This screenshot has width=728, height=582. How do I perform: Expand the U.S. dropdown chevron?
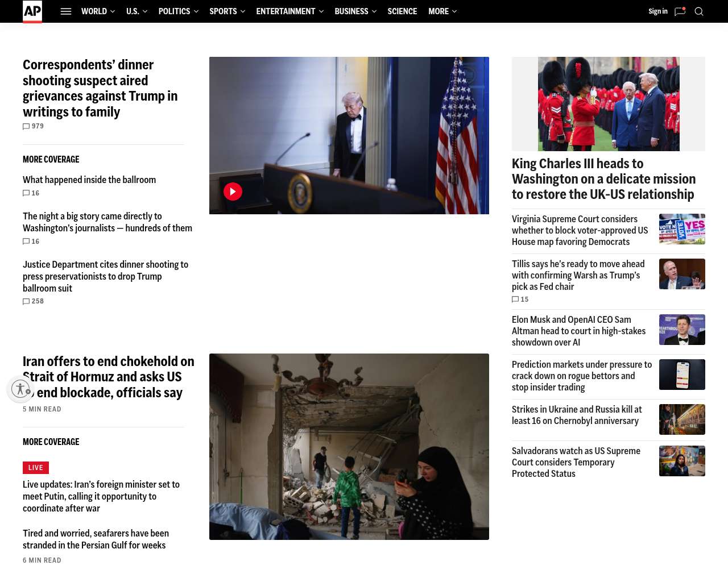[x=145, y=11]
